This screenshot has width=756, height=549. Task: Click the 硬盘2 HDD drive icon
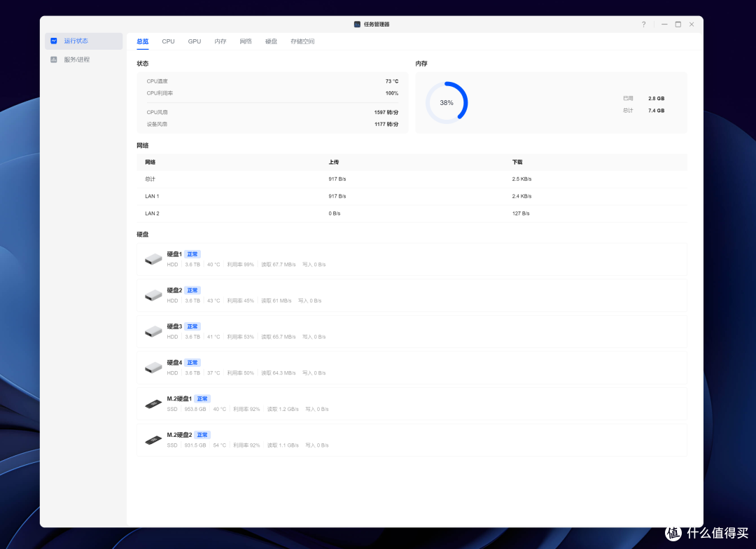tap(153, 296)
